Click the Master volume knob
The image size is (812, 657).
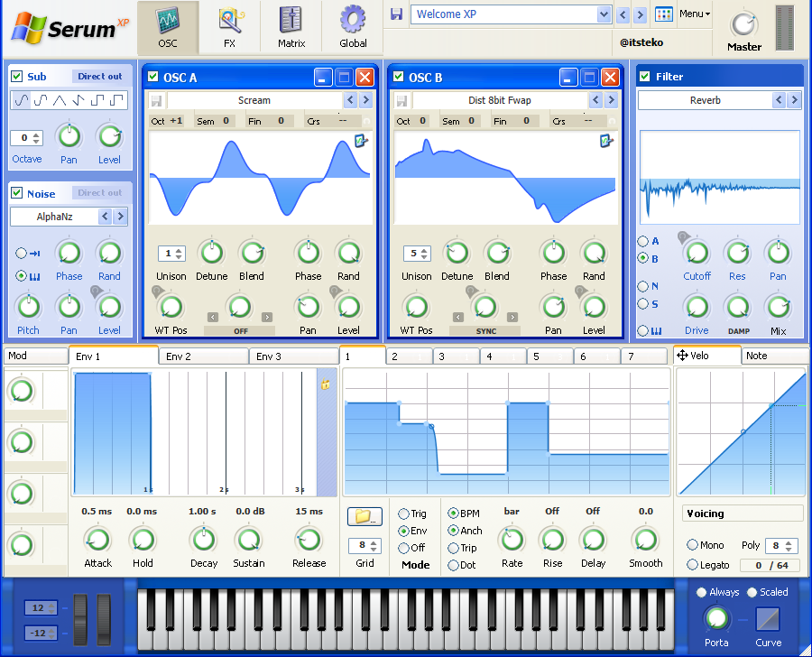point(744,24)
